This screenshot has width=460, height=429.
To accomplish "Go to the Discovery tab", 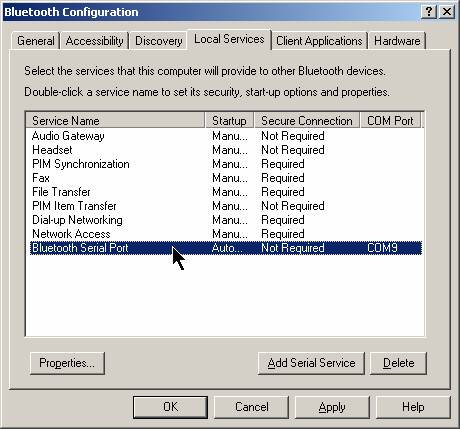I will coord(158,41).
